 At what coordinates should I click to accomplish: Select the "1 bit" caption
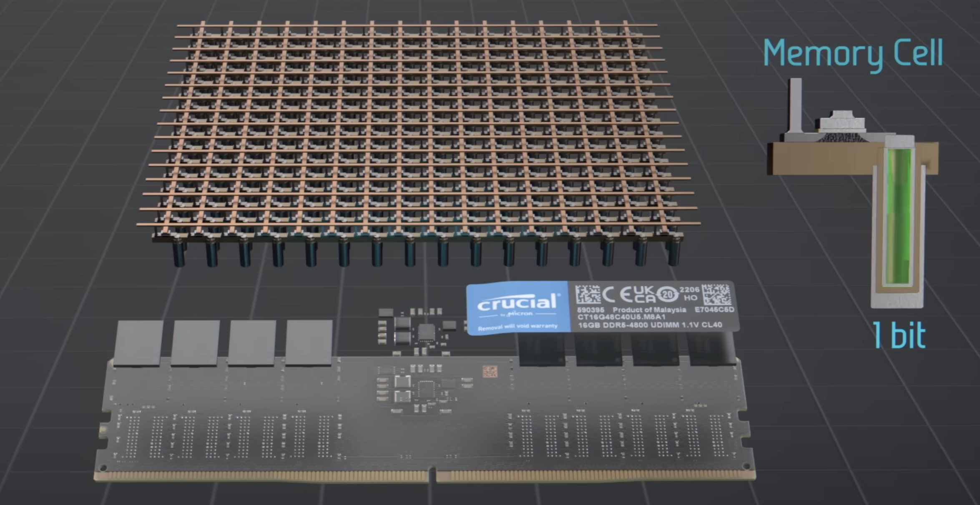(x=899, y=335)
